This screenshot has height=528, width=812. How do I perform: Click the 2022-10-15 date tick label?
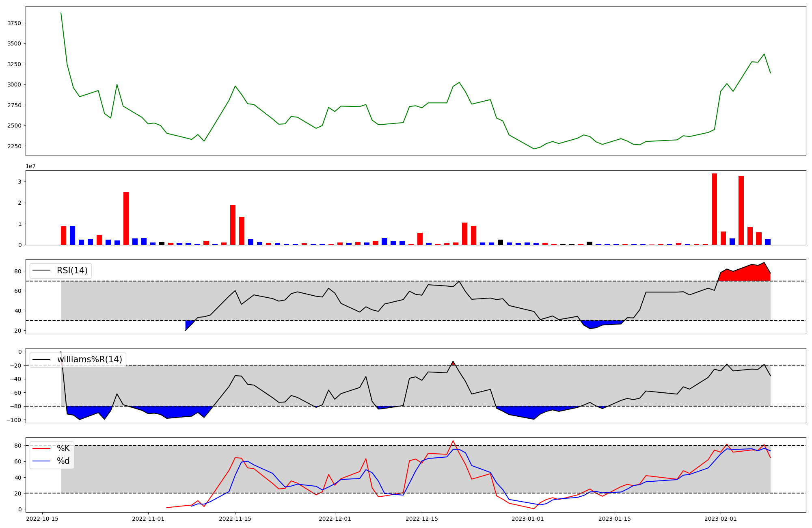point(43,519)
